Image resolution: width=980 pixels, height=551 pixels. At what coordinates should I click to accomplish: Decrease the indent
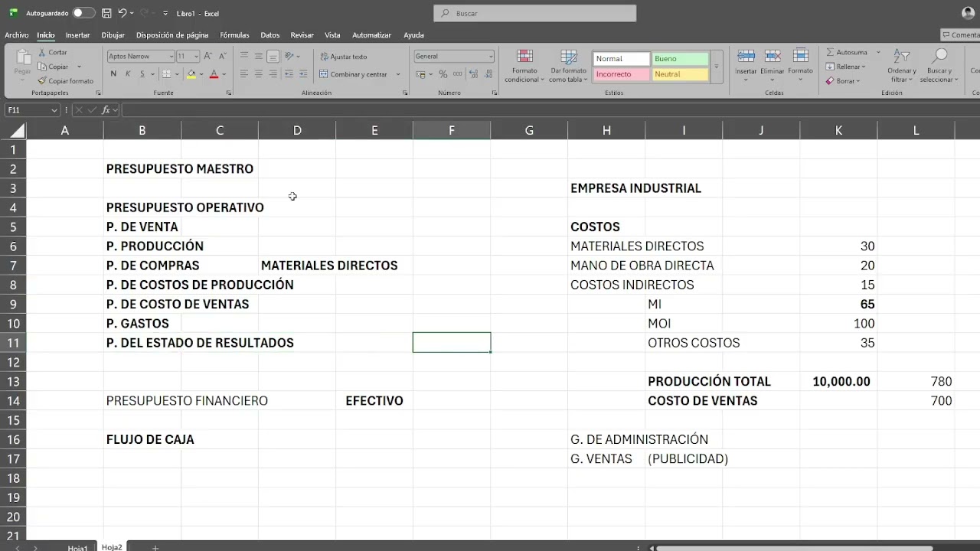click(x=289, y=74)
